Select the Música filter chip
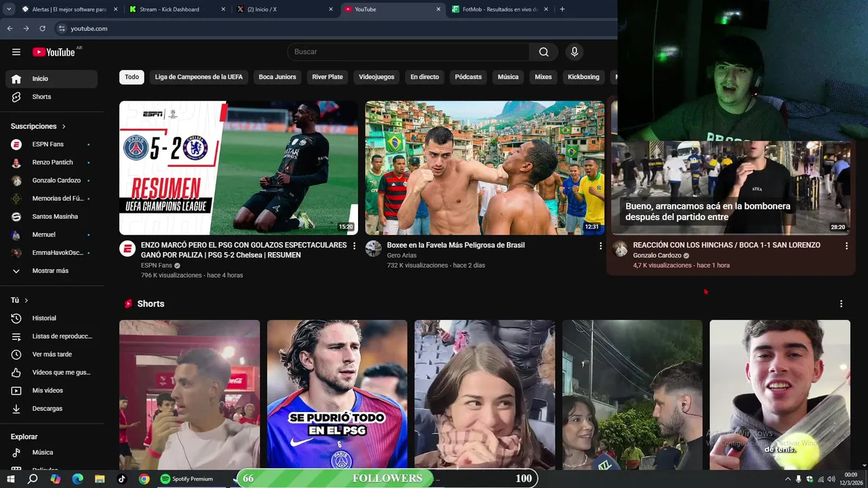The width and height of the screenshot is (868, 488). 508,77
